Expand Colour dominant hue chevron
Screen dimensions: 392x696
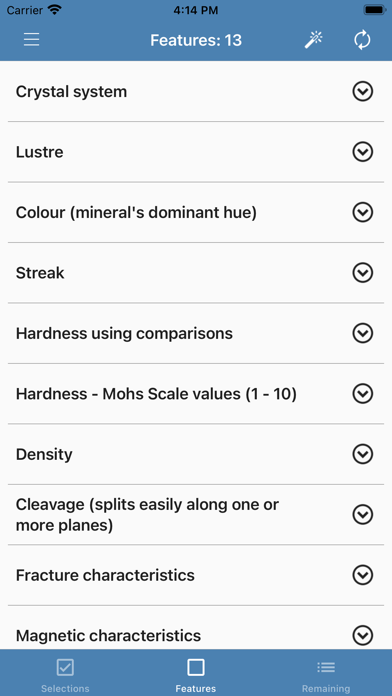tap(363, 213)
